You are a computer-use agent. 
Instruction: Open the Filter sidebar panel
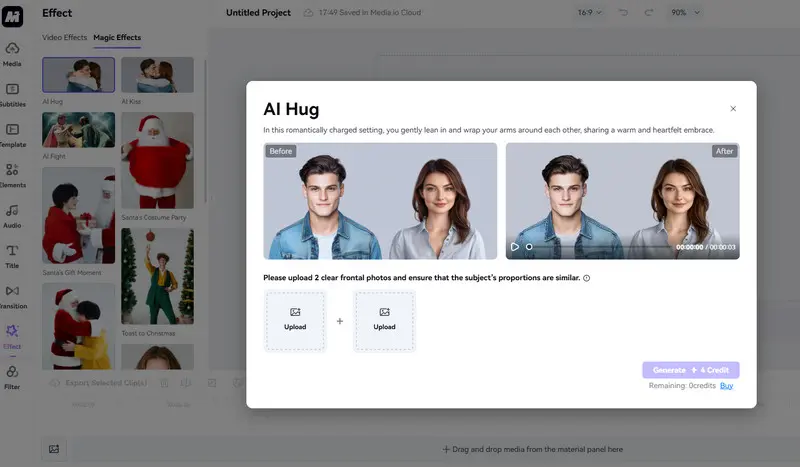click(x=13, y=377)
